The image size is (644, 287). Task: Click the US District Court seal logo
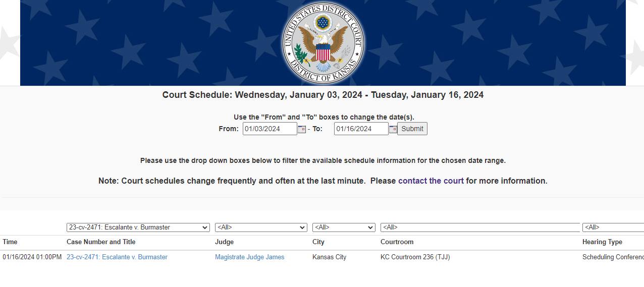tap(323, 42)
